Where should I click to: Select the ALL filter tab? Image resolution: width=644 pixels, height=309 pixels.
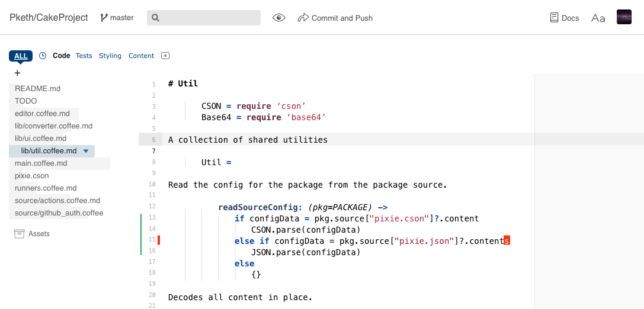pos(21,56)
